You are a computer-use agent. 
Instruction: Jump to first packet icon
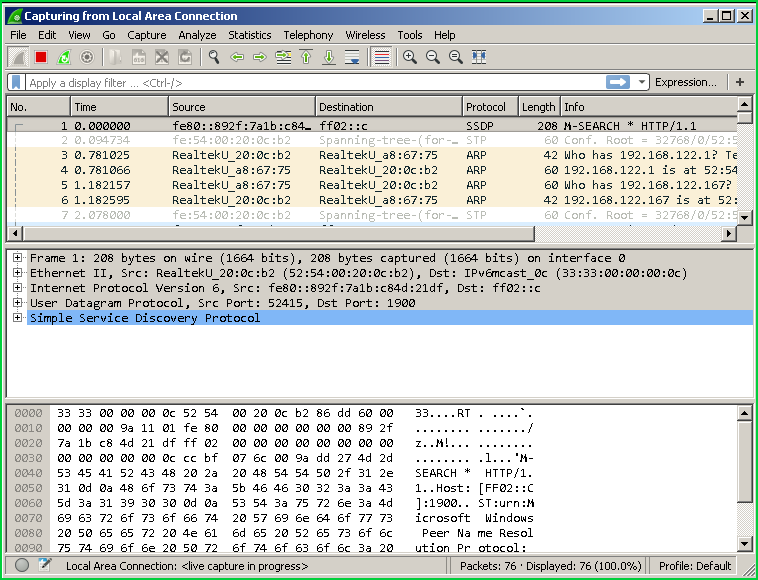pyautogui.click(x=306, y=58)
